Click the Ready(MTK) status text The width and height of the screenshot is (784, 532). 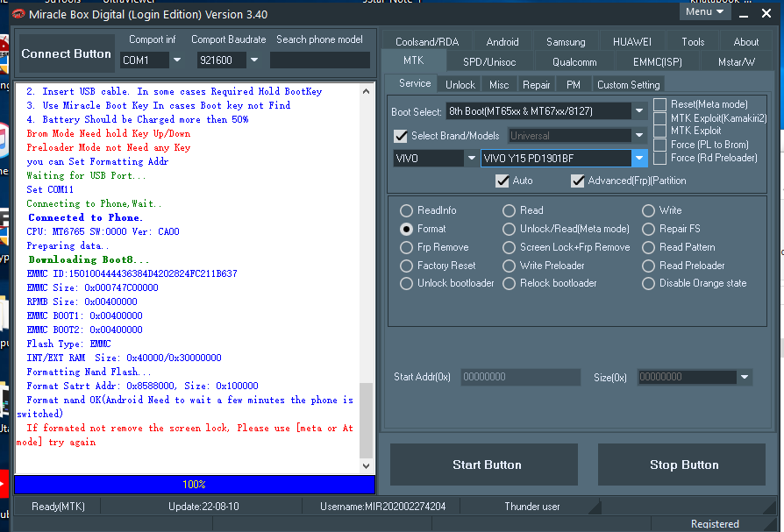click(58, 507)
